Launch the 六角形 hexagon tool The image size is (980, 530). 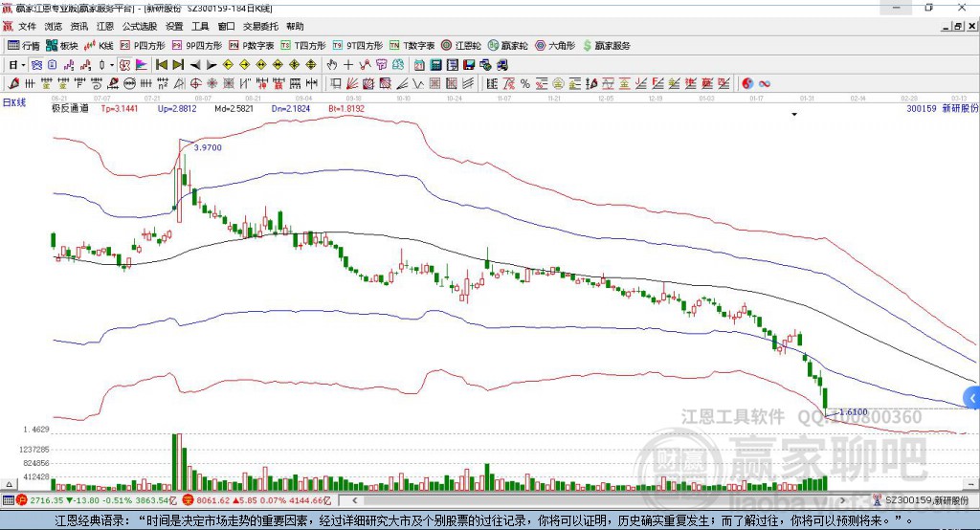(x=555, y=45)
